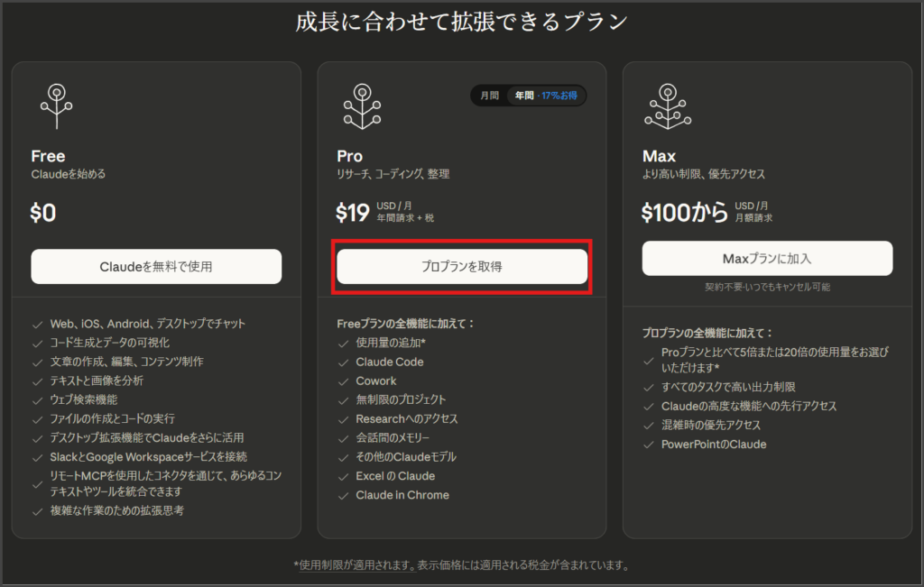Viewport: 924px width, 587px height.
Task: Click checkmark beside Claude Code feature
Action: click(343, 362)
